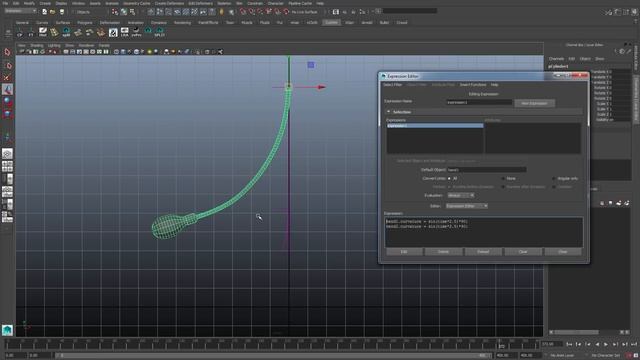Click the select by component type icon
Viewport: 640px width, 360px height.
coord(132,12)
